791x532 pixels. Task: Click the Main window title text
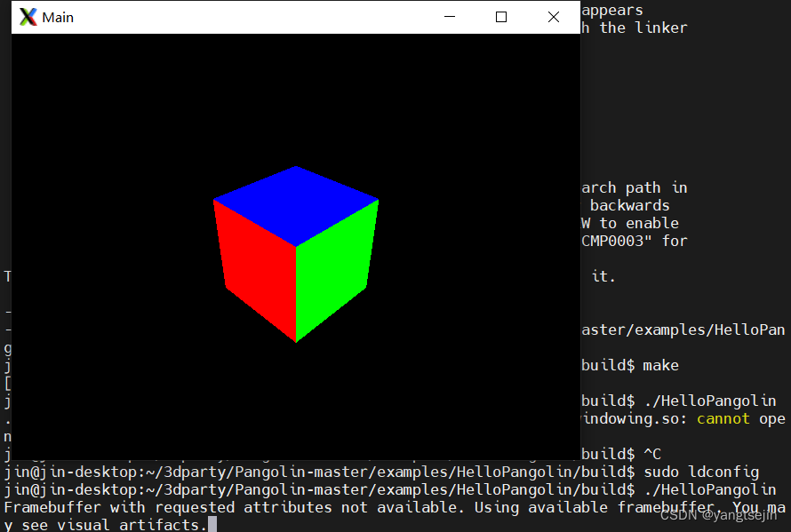58,18
